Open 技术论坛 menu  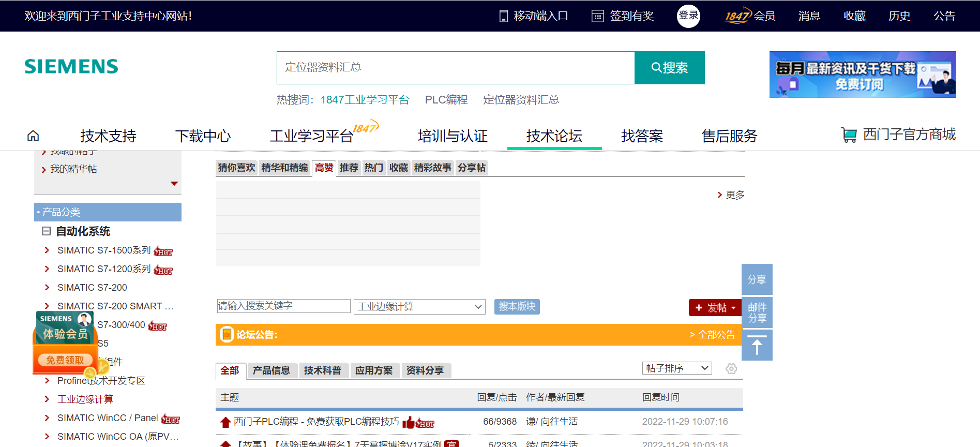[554, 136]
